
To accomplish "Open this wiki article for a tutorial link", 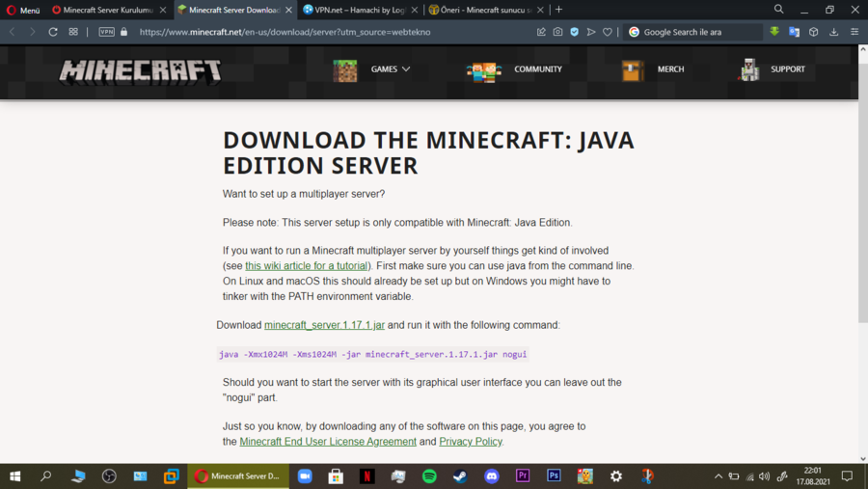I will click(x=306, y=266).
